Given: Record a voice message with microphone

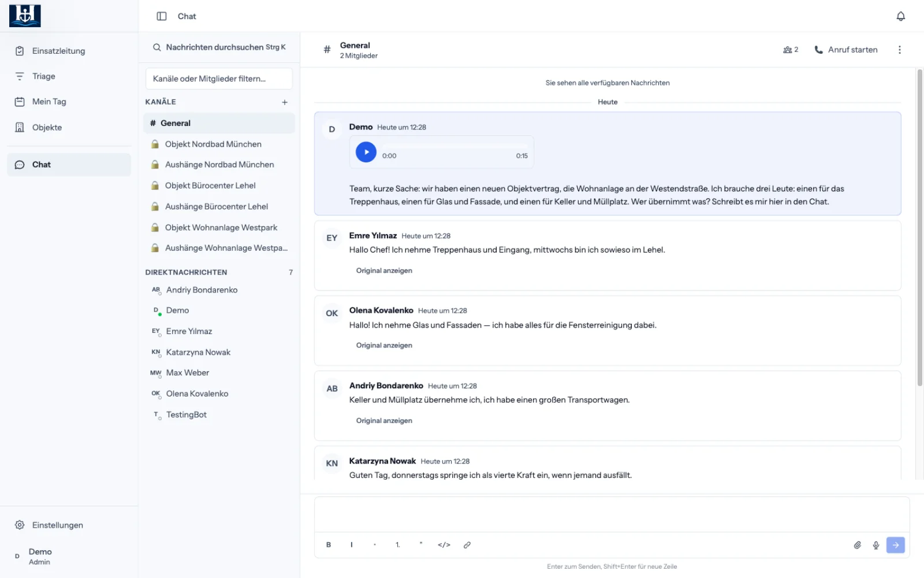Looking at the screenshot, I should pos(876,545).
